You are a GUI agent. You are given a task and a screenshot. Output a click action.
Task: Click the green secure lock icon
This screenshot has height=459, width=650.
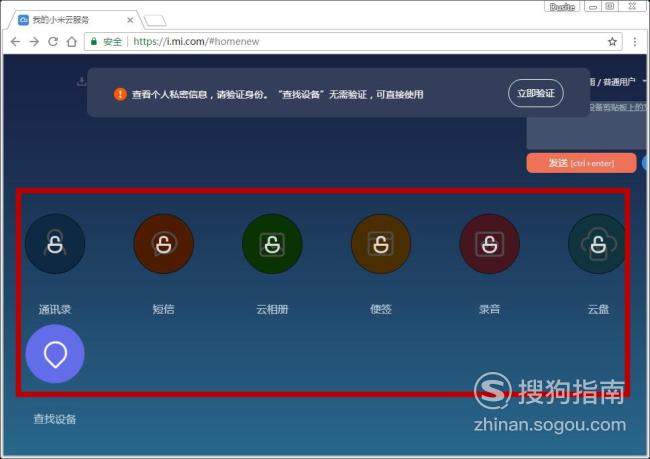point(94,41)
